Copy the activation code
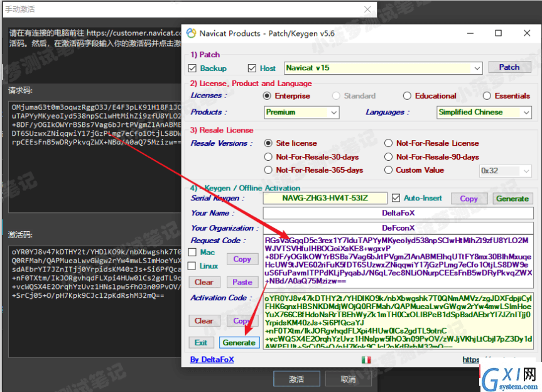 click(242, 321)
